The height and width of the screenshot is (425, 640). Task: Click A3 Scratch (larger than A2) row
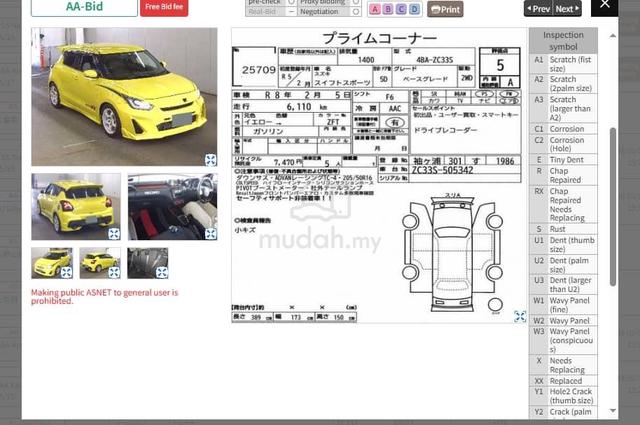563,109
